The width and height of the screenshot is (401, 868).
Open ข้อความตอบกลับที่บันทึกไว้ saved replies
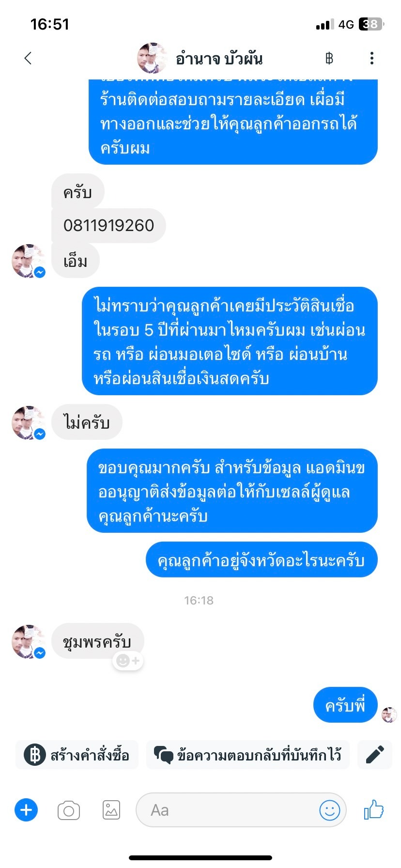247,755
